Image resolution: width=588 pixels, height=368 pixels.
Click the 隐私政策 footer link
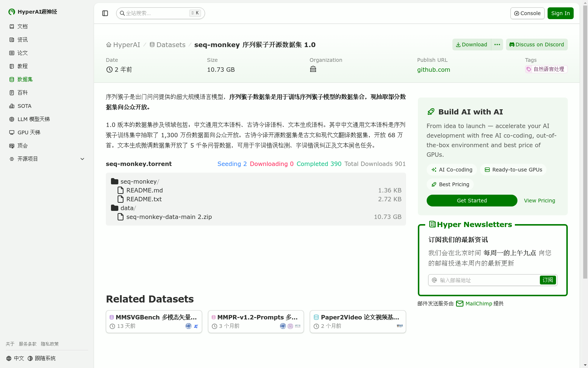(50, 344)
